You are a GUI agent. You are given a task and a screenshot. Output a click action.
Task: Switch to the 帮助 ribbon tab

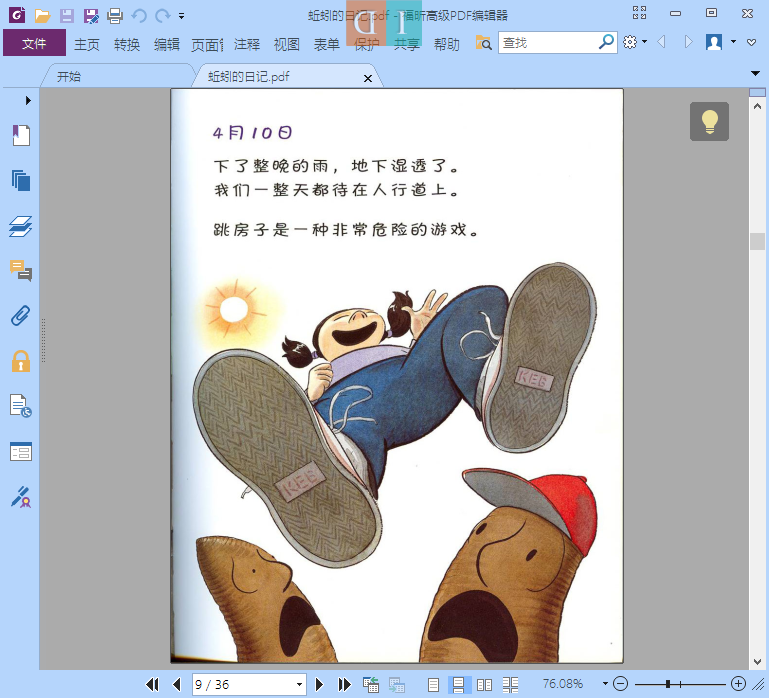tap(447, 44)
